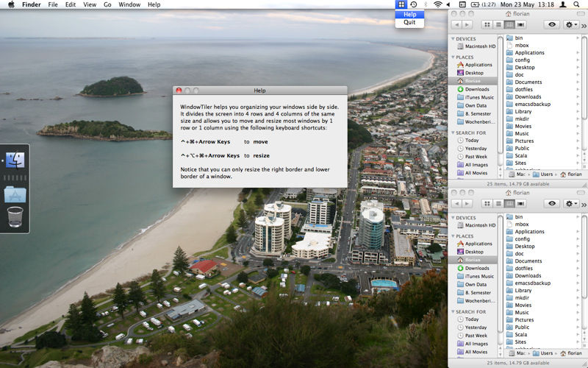Open Downloads in upper Finder sidebar

[473, 89]
